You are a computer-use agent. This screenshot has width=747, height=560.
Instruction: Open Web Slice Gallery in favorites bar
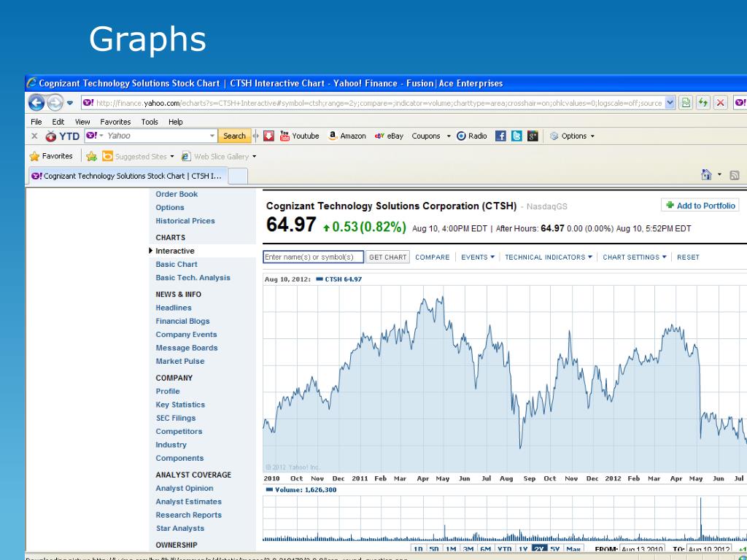pos(219,156)
